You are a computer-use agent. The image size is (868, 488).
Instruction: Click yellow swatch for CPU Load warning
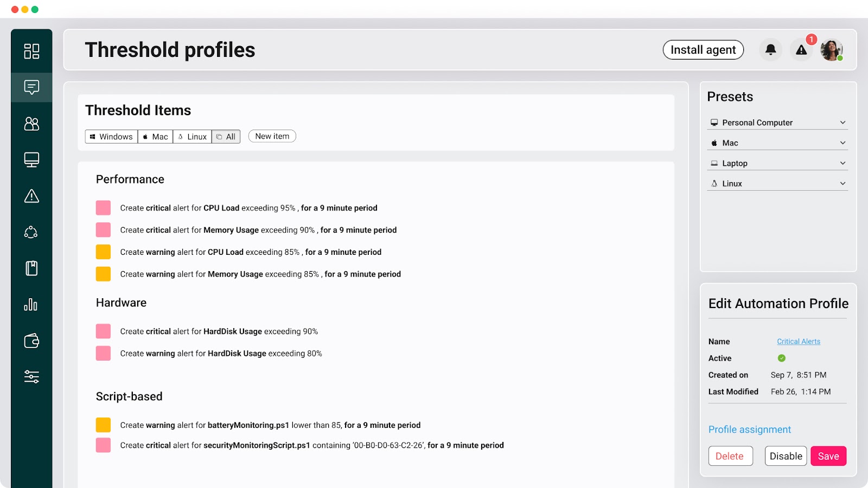pyautogui.click(x=103, y=252)
